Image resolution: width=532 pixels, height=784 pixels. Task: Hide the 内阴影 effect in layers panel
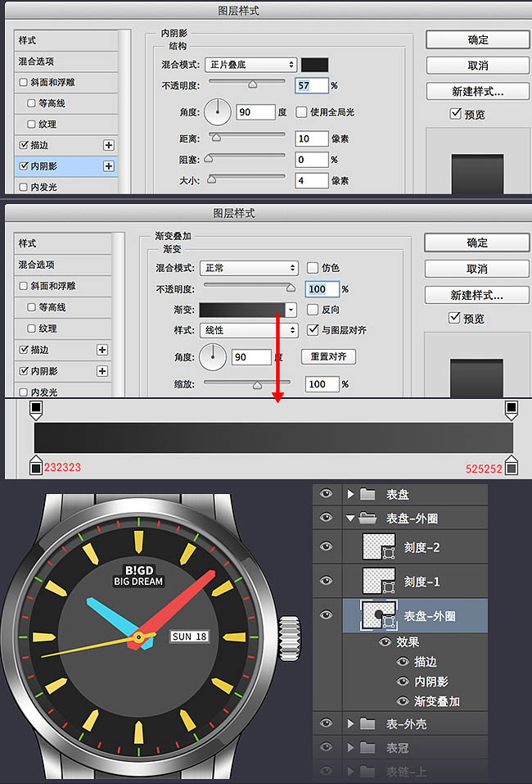[x=403, y=681]
